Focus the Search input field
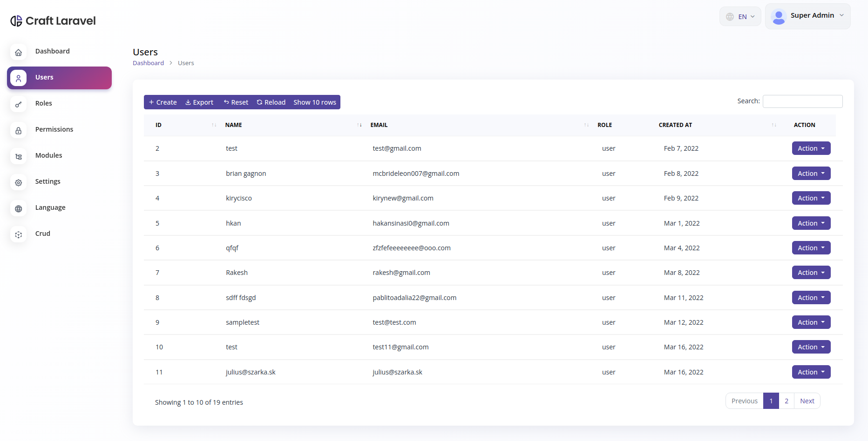The image size is (868, 441). tap(802, 101)
